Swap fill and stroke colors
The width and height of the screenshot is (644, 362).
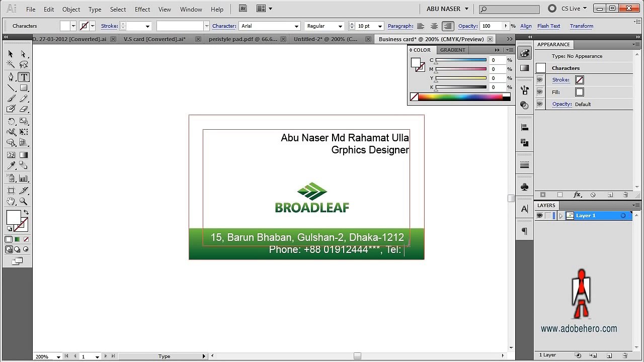click(x=26, y=212)
